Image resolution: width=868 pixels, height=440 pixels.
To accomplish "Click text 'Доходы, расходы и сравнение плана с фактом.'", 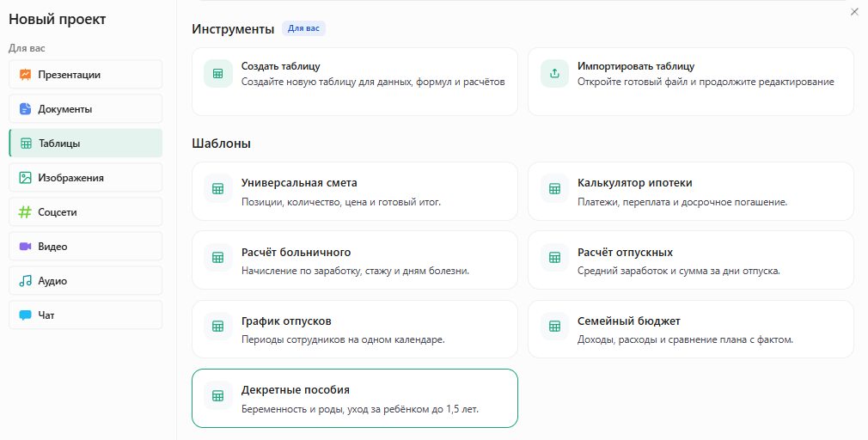I will [685, 339].
